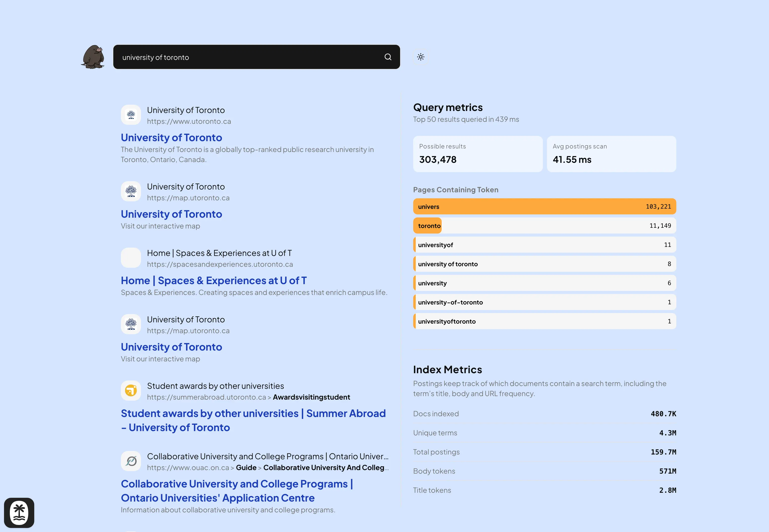Click the yellow Summer Abroad favicon
The width and height of the screenshot is (769, 532).
[x=131, y=391]
